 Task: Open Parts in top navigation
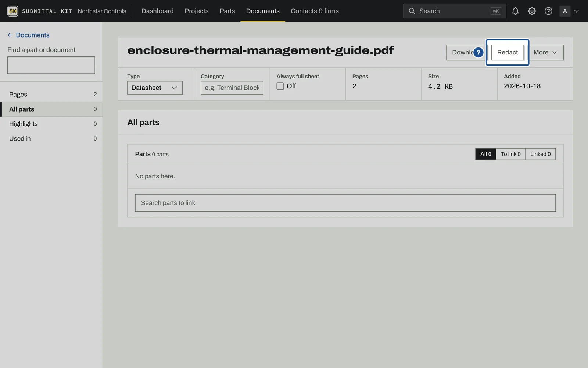[x=227, y=11]
